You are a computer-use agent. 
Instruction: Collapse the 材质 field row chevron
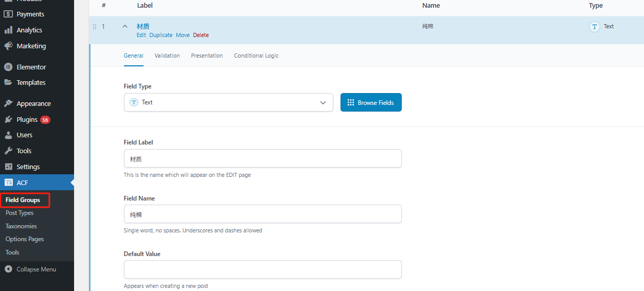(x=125, y=27)
